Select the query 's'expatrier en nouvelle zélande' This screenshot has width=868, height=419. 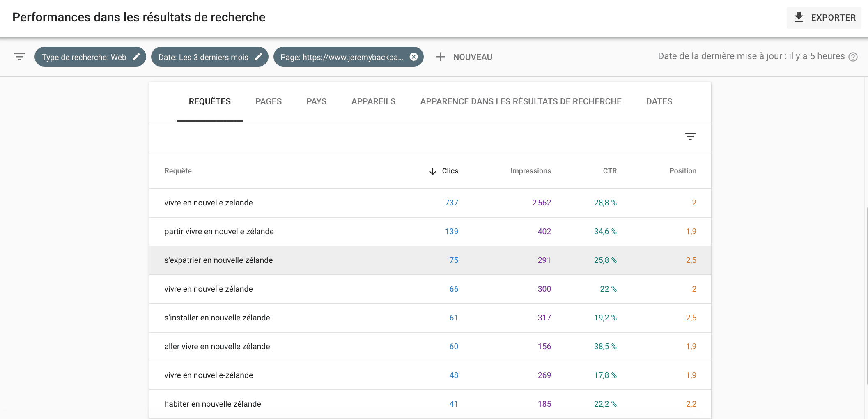click(x=218, y=260)
